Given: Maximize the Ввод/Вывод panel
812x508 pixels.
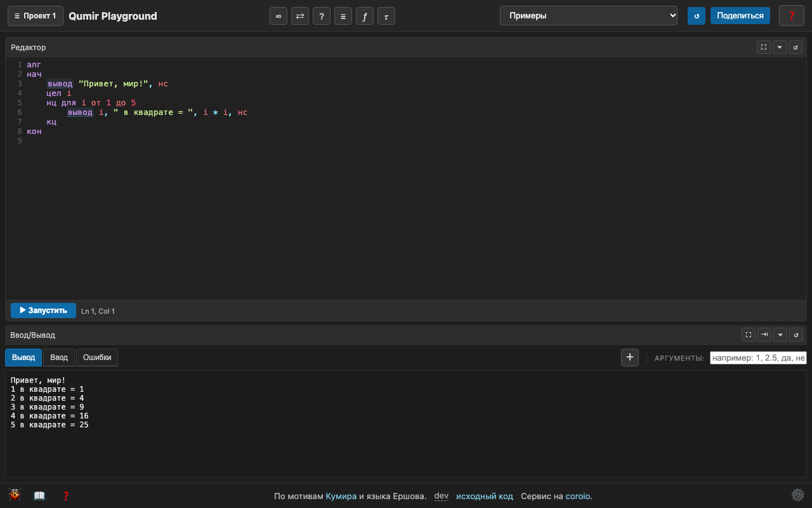Looking at the screenshot, I should point(749,335).
